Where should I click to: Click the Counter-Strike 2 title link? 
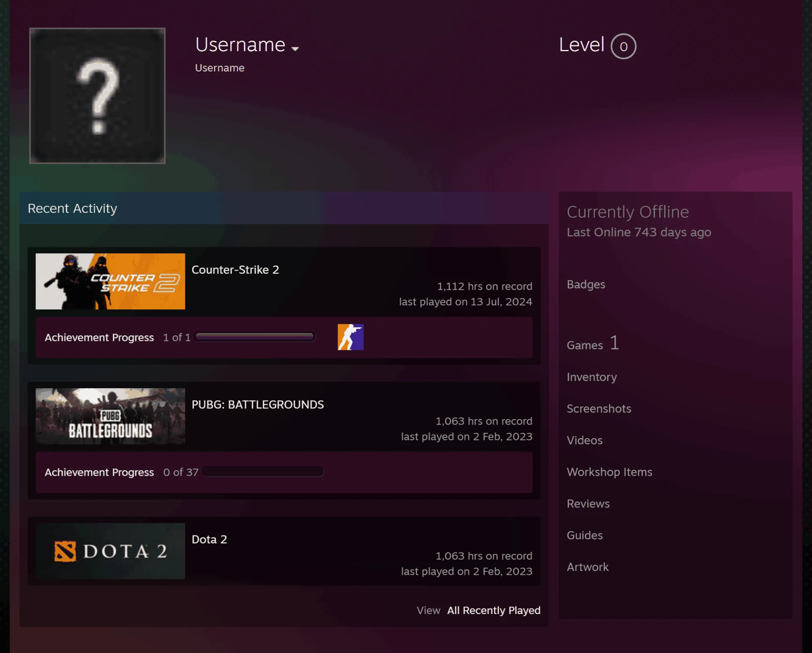click(235, 270)
